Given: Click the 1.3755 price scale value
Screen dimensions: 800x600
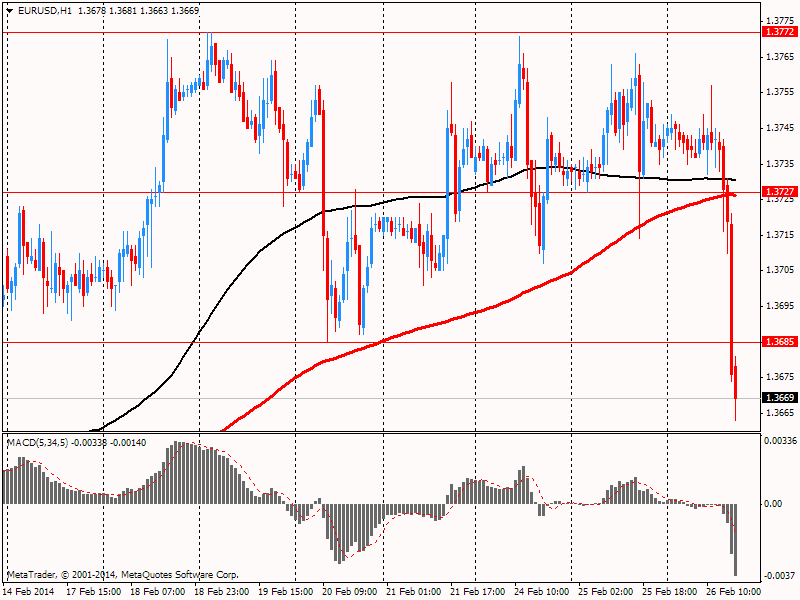Looking at the screenshot, I should pyautogui.click(x=780, y=92).
